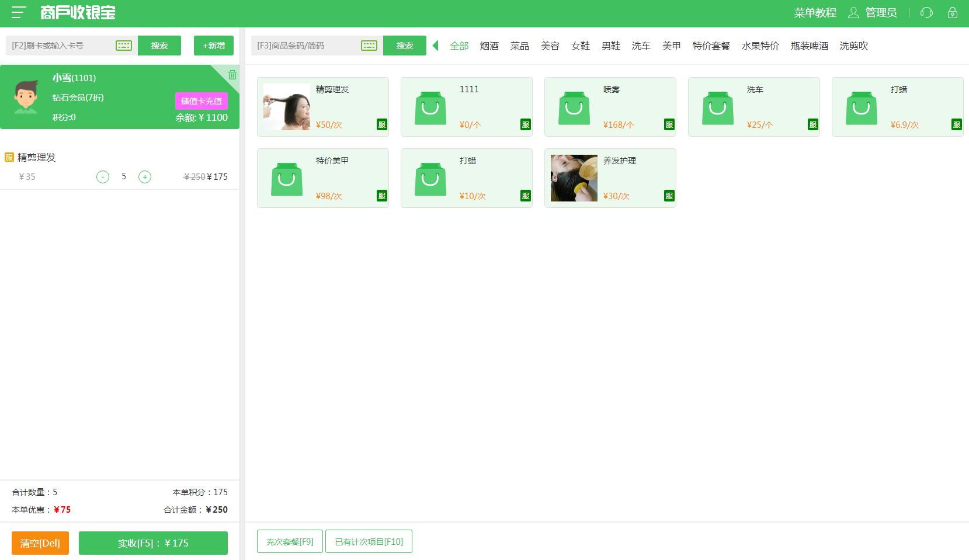
Task: Click the customer service headset icon
Action: pos(926,13)
